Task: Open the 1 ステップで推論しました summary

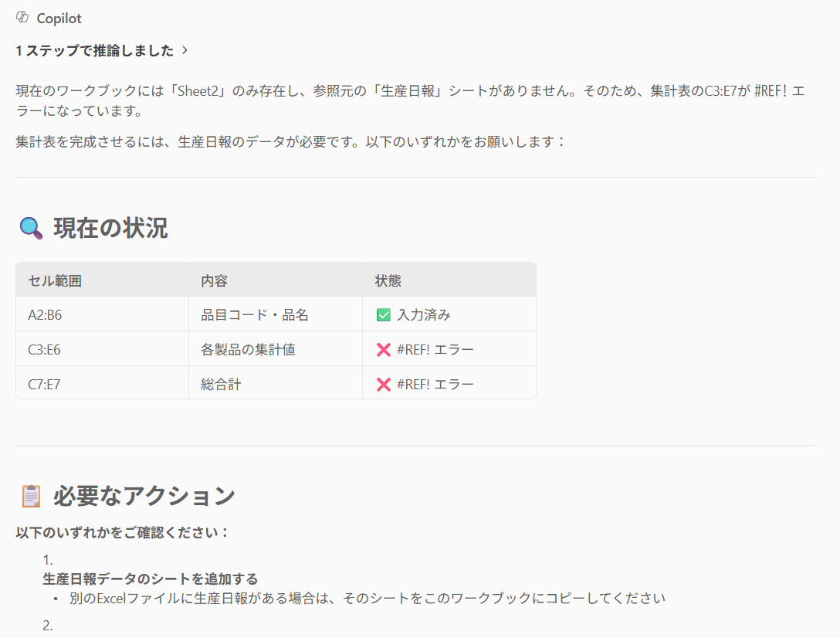Action: [x=94, y=51]
